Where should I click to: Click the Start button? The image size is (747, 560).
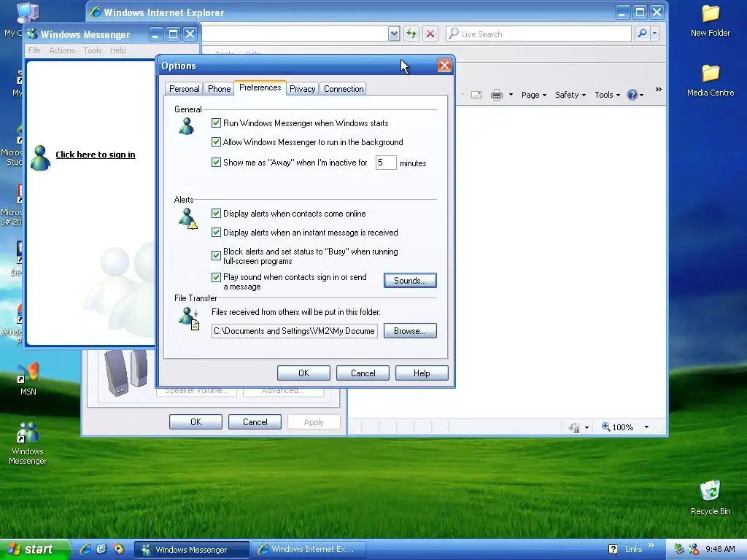34,549
